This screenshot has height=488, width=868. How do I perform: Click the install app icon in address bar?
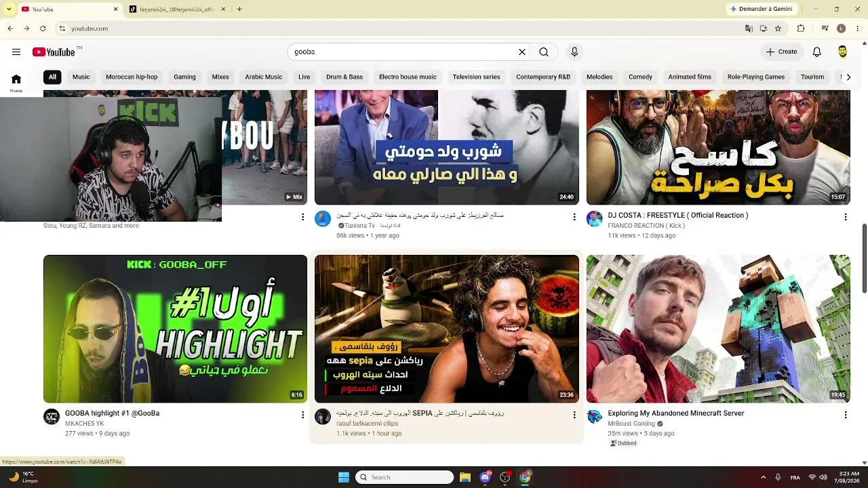click(x=764, y=28)
